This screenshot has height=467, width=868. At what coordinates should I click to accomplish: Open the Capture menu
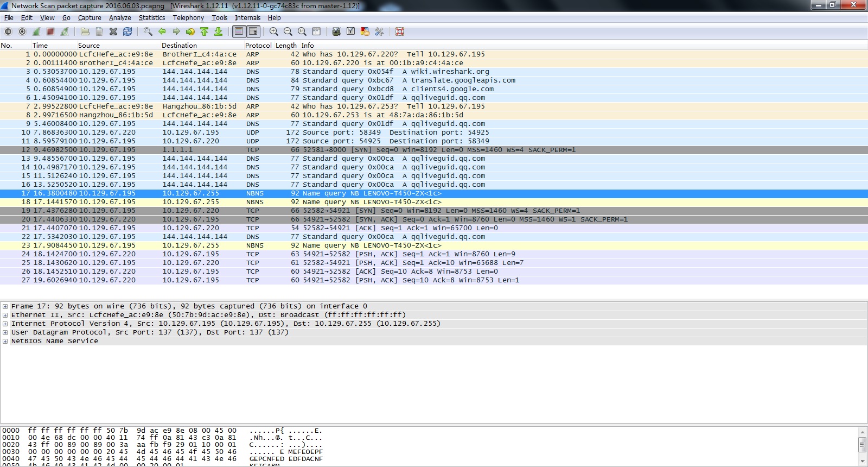tap(90, 17)
